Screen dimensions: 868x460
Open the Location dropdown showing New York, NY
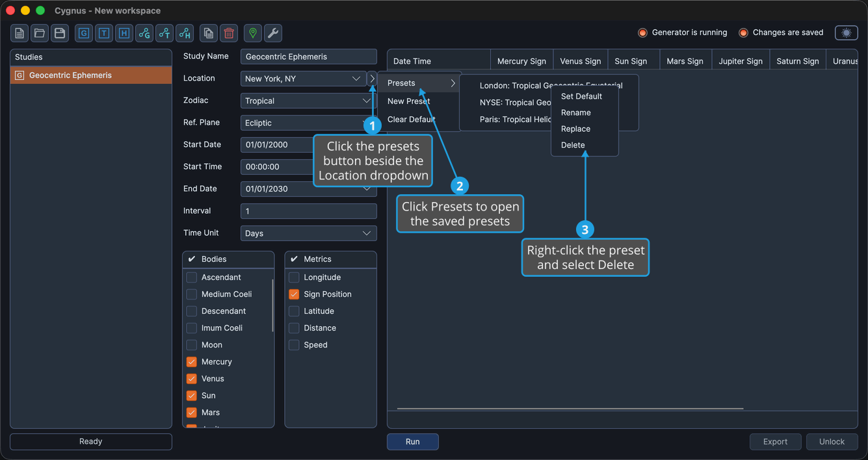click(x=303, y=79)
